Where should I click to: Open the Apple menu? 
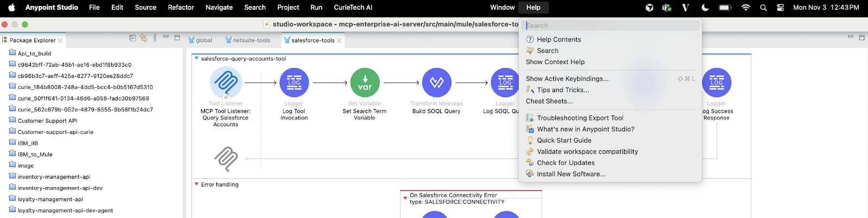(12, 8)
